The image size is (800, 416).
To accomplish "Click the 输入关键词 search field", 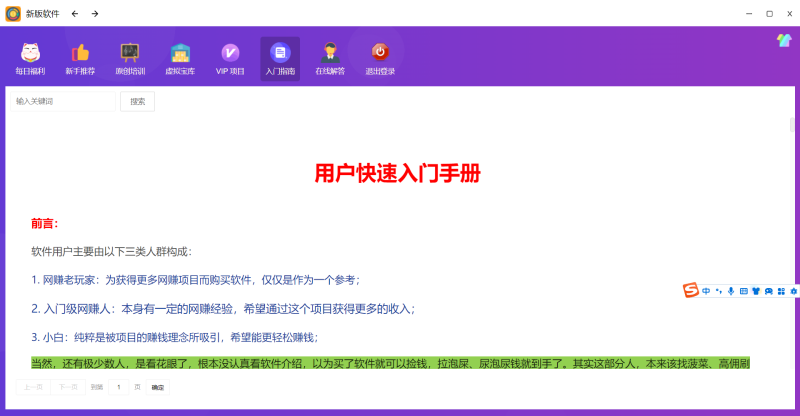I will [63, 101].
